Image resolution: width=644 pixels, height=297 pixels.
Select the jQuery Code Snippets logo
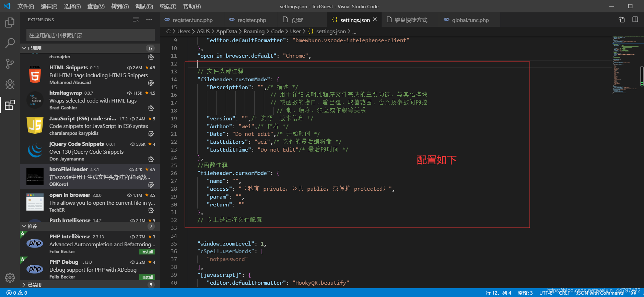[x=35, y=151]
